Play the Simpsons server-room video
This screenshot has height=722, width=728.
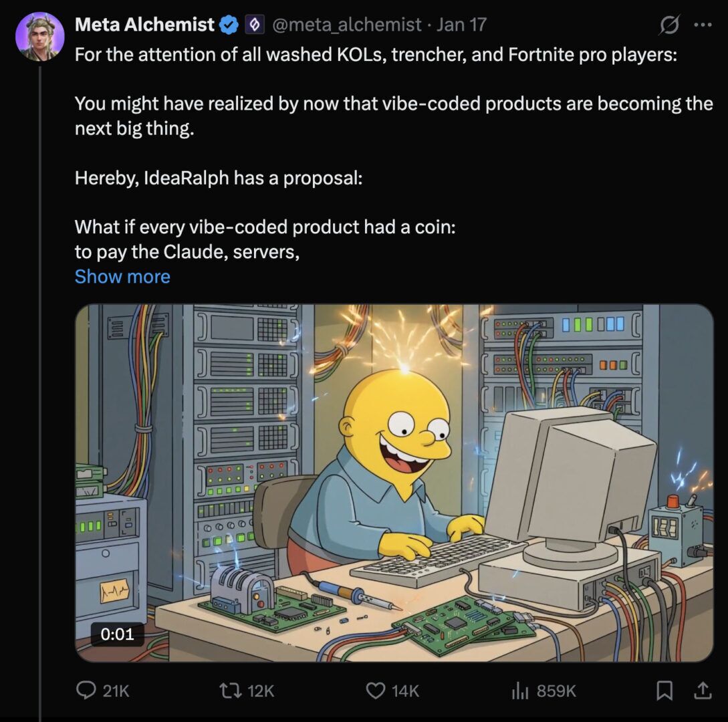(394, 481)
